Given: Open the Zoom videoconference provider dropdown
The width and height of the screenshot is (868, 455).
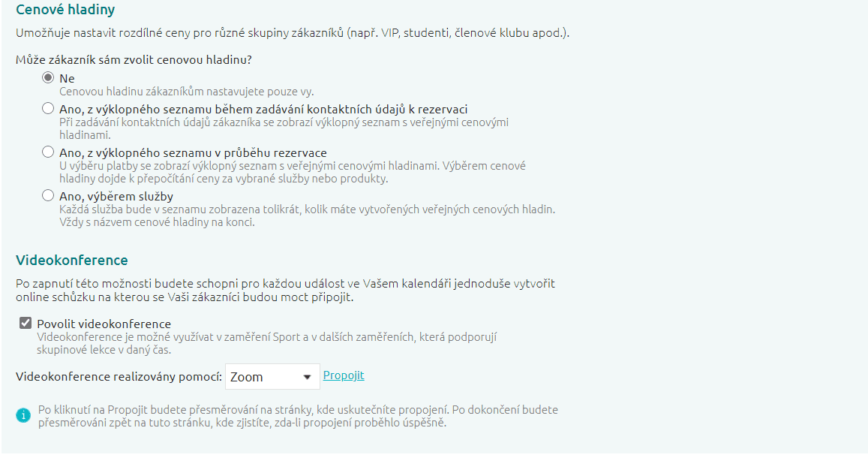Looking at the screenshot, I should point(272,377).
